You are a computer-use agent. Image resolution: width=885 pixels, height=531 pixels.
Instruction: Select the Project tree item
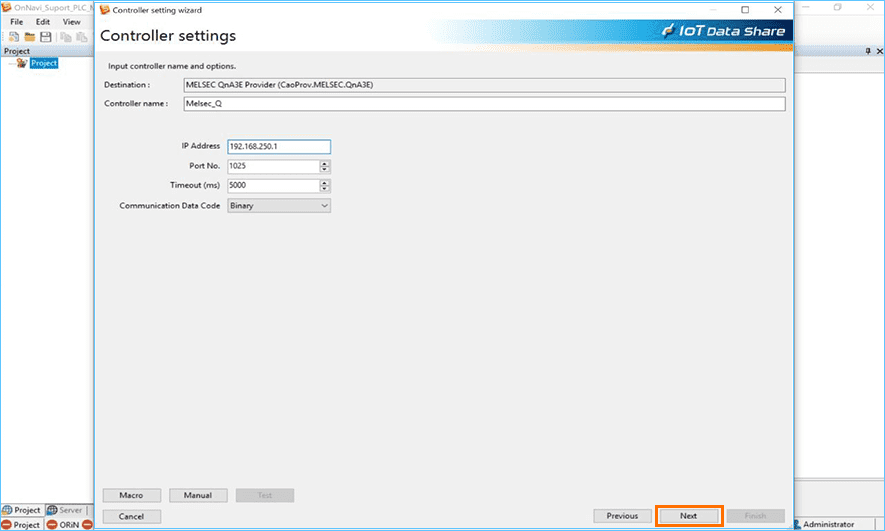pos(44,63)
